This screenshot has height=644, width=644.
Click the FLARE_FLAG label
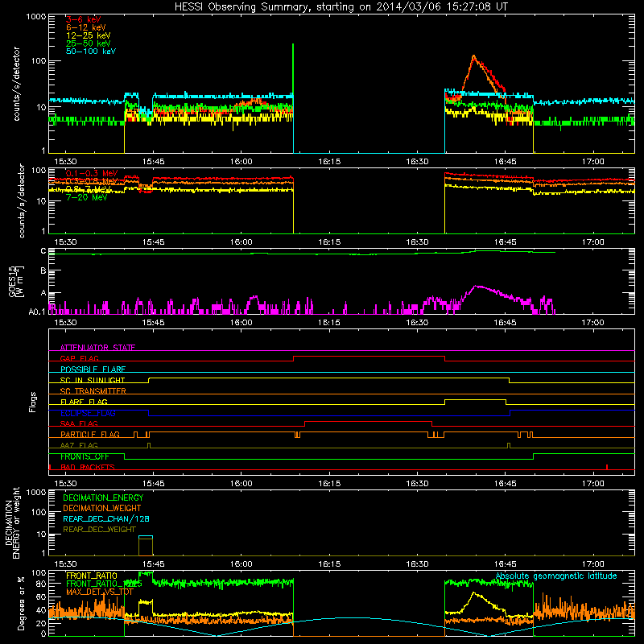(85, 402)
